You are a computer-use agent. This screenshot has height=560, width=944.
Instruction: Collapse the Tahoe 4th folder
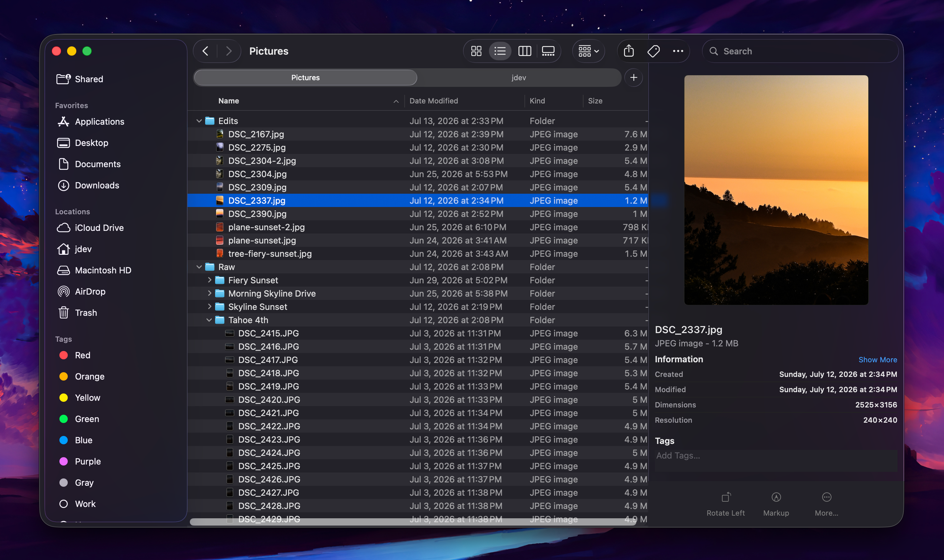[209, 320]
